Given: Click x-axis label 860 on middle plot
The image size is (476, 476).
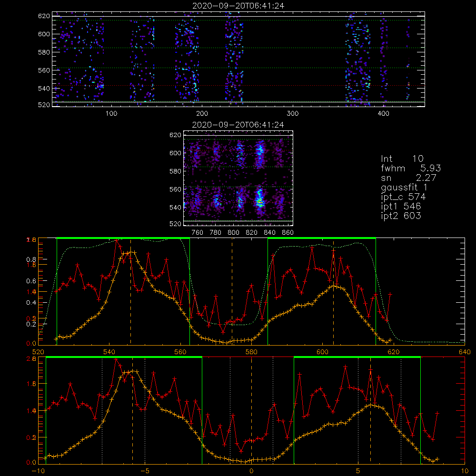Looking at the screenshot, I should pos(288,233).
